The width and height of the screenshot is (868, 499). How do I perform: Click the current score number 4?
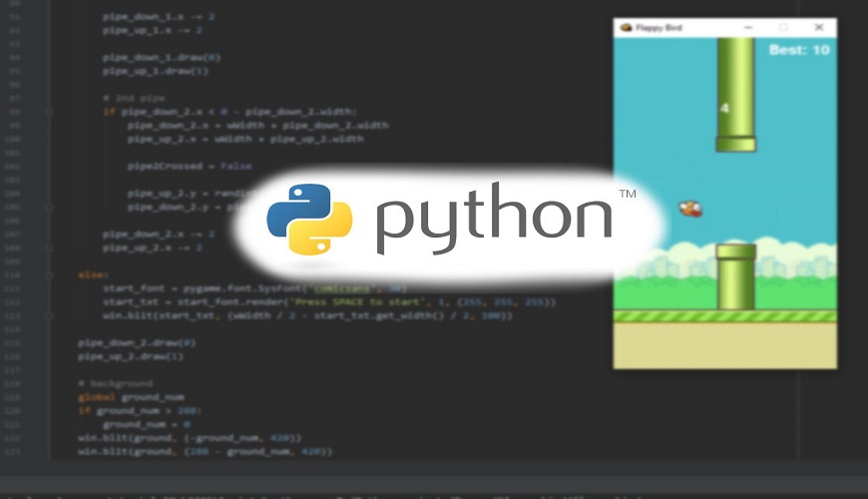coord(724,108)
